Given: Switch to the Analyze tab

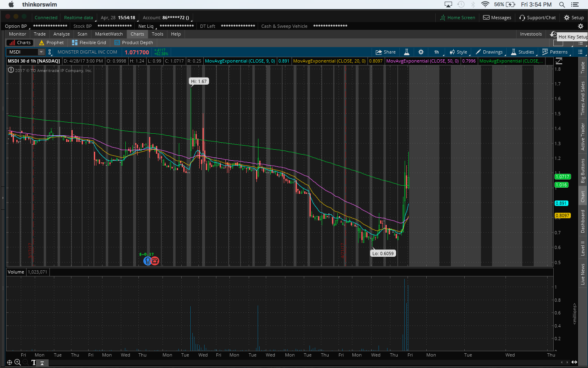Looking at the screenshot, I should (x=61, y=34).
